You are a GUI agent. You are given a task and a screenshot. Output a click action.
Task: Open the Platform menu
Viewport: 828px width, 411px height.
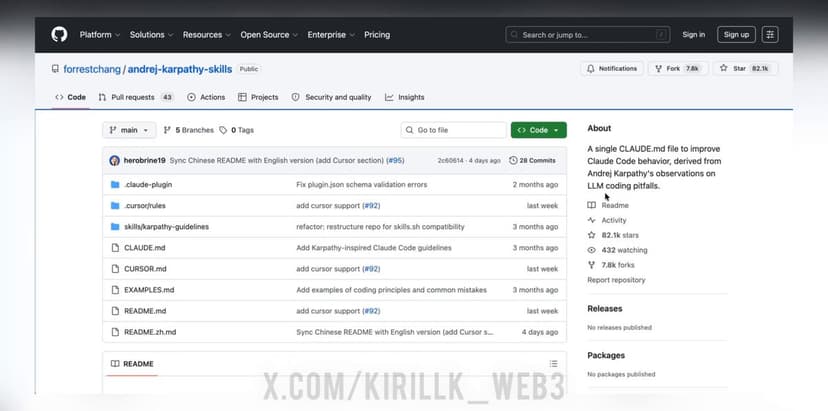(100, 35)
